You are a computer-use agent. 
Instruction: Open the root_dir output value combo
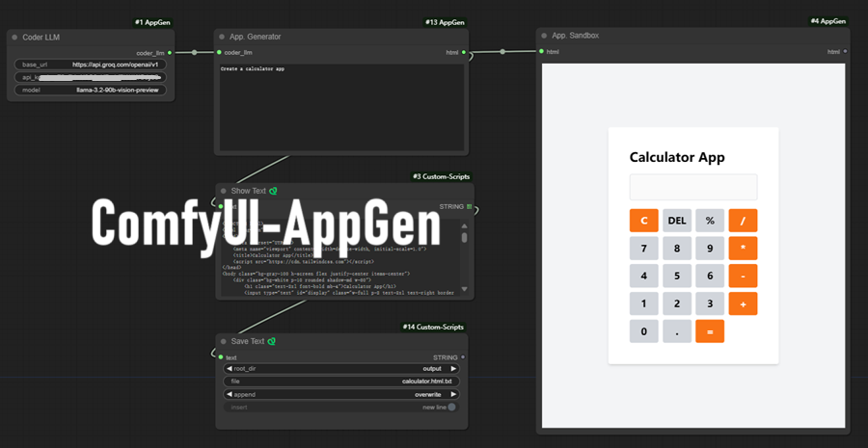pyautogui.click(x=432, y=368)
